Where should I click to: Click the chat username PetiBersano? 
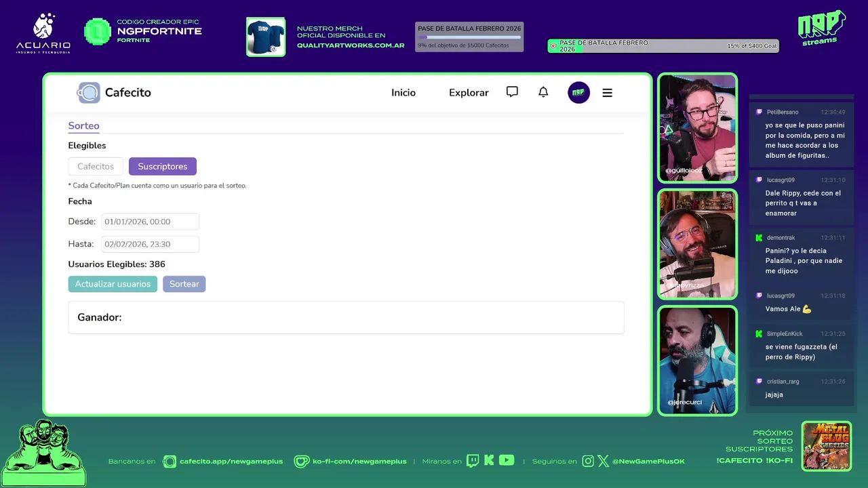click(783, 112)
